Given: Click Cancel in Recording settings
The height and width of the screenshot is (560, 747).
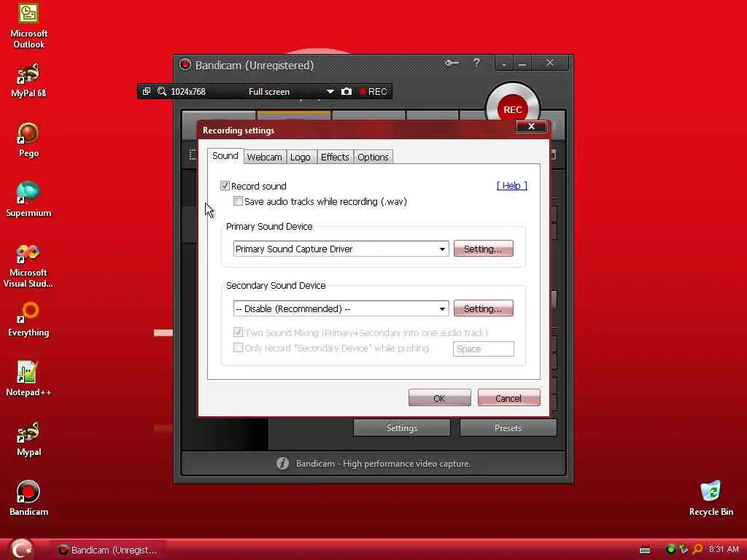Looking at the screenshot, I should click(508, 398).
